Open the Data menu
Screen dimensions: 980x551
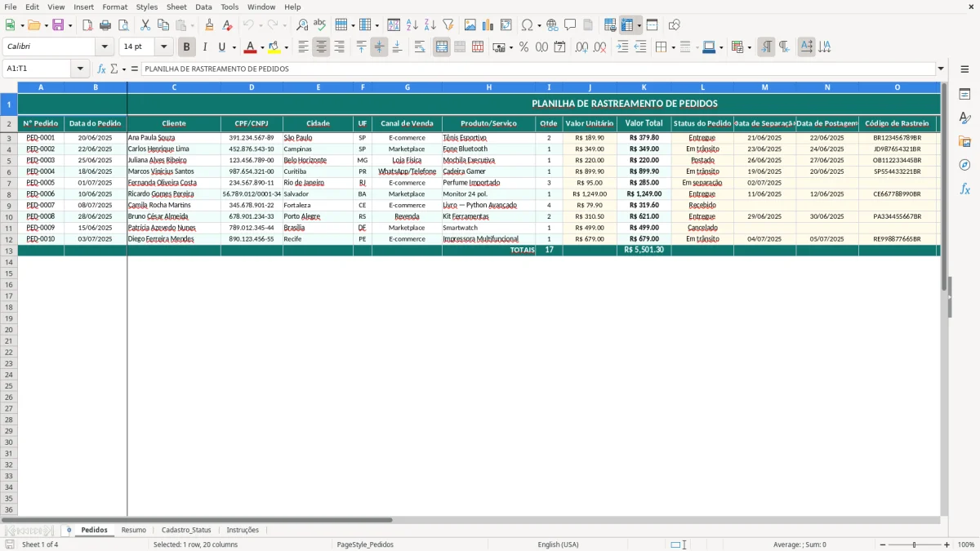(x=203, y=7)
